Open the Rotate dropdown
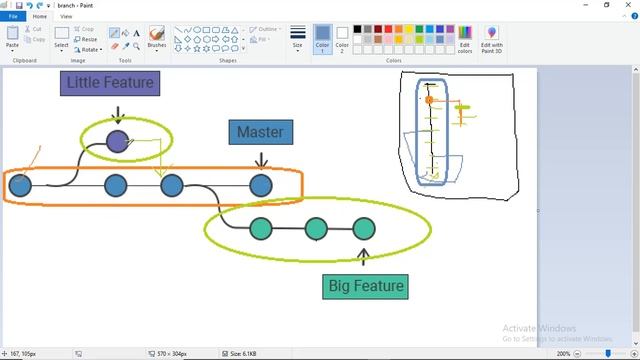This screenshot has width=640, height=360. [88, 50]
